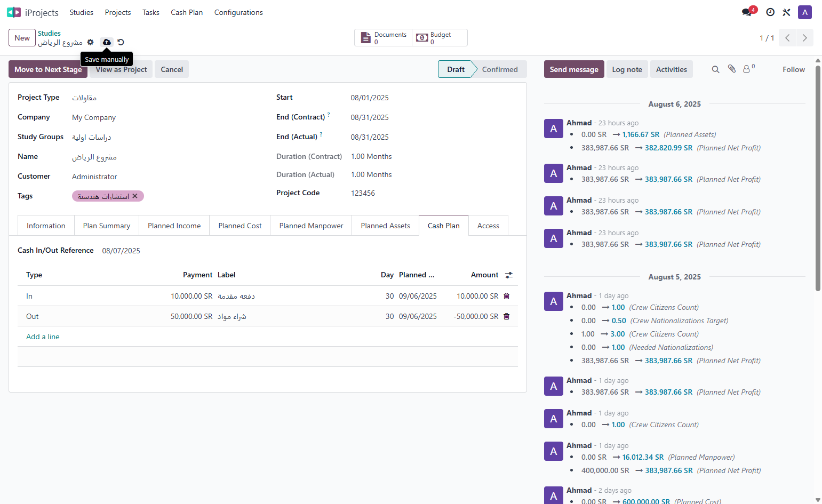
Task: Open the user avatar menu in top bar
Action: [805, 12]
